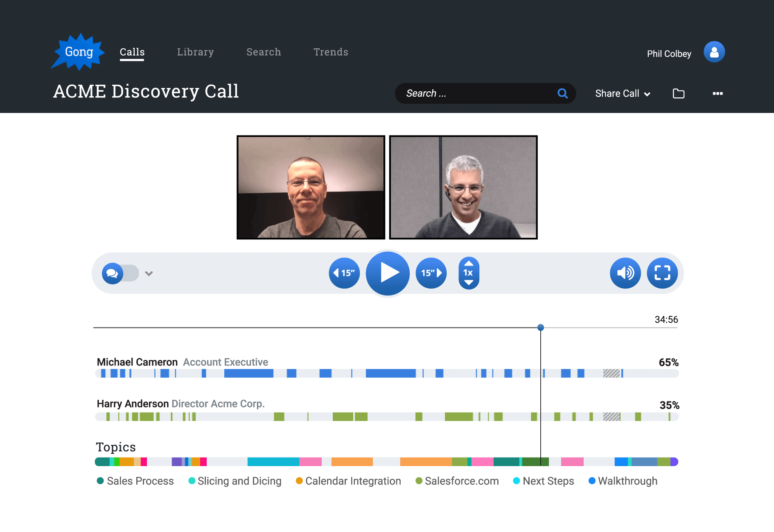The height and width of the screenshot is (532, 774).
Task: Select the Sales Process topic legend
Action: click(x=135, y=481)
